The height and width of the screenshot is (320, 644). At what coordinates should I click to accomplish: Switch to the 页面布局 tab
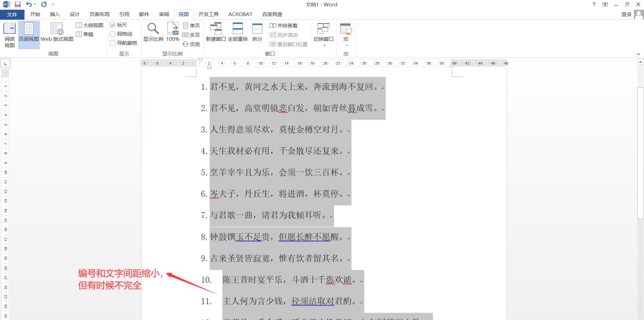[x=99, y=14]
